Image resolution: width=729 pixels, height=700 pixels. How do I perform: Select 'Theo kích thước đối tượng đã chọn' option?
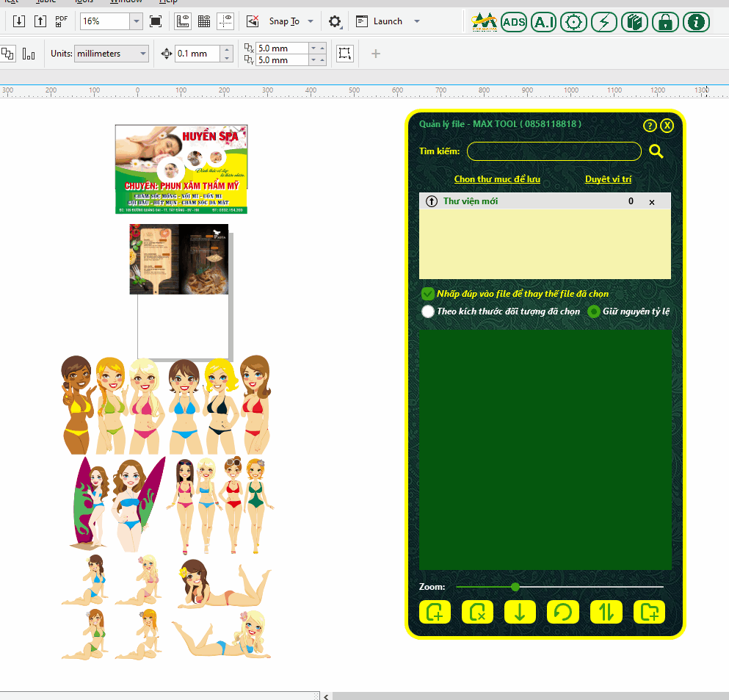coord(428,311)
